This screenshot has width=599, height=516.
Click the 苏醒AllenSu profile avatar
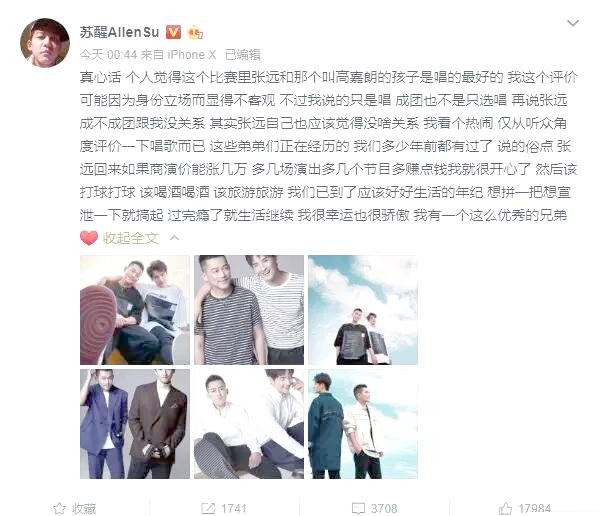(x=45, y=42)
